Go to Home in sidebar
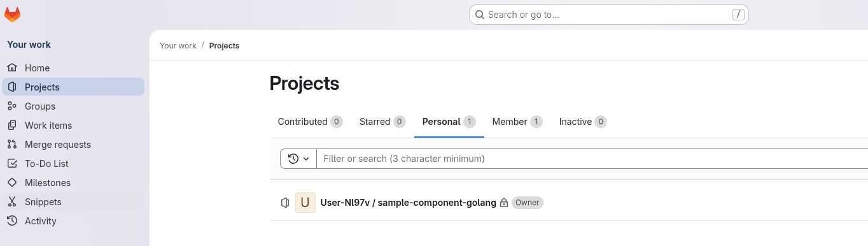The width and height of the screenshot is (868, 246). pyautogui.click(x=73, y=68)
